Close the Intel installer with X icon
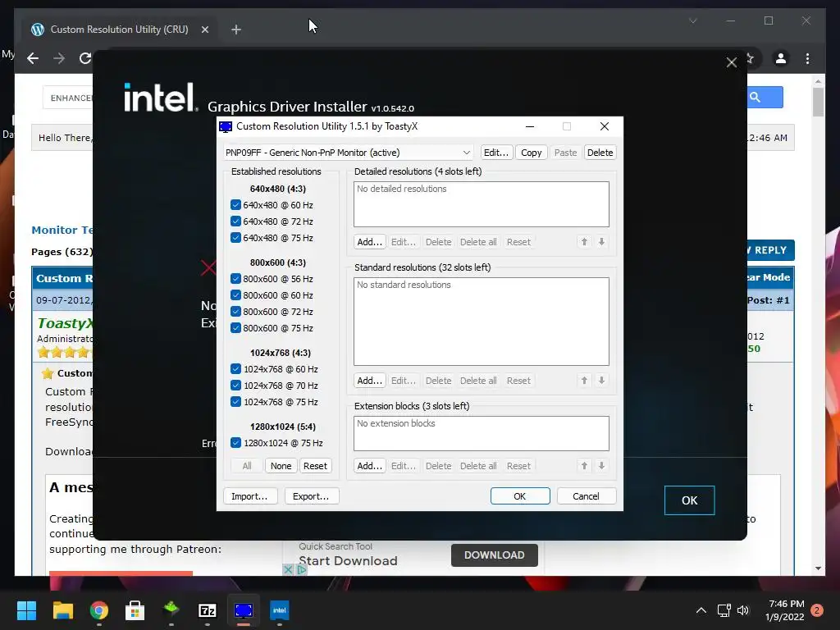840x630 pixels. point(732,62)
